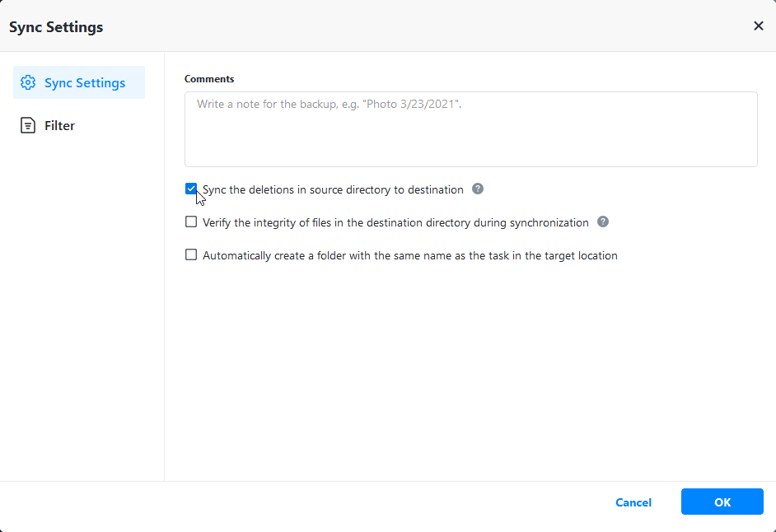776x532 pixels.
Task: Focus the Comments note text box
Action: (470, 136)
